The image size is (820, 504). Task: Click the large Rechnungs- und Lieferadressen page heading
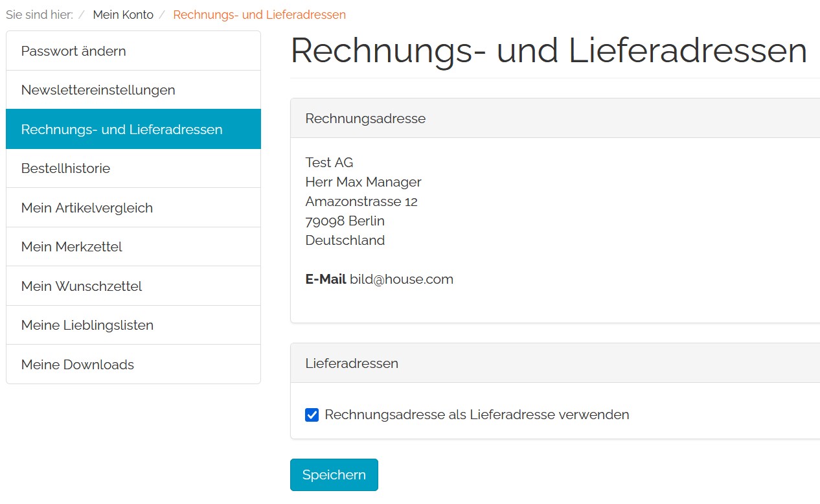point(549,51)
